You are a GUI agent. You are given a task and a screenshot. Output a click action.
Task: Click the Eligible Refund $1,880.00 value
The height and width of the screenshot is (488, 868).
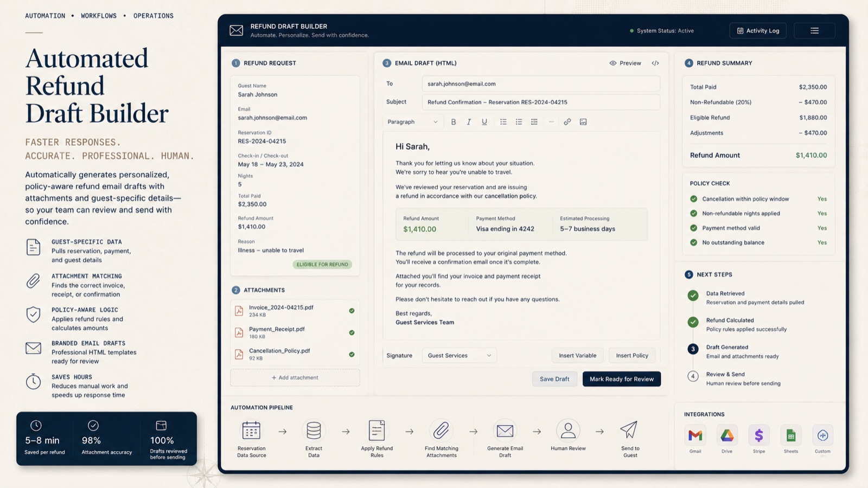click(x=813, y=118)
